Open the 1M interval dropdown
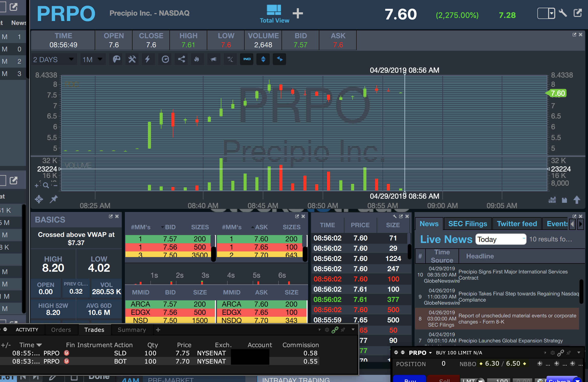The image size is (588, 382). point(92,59)
